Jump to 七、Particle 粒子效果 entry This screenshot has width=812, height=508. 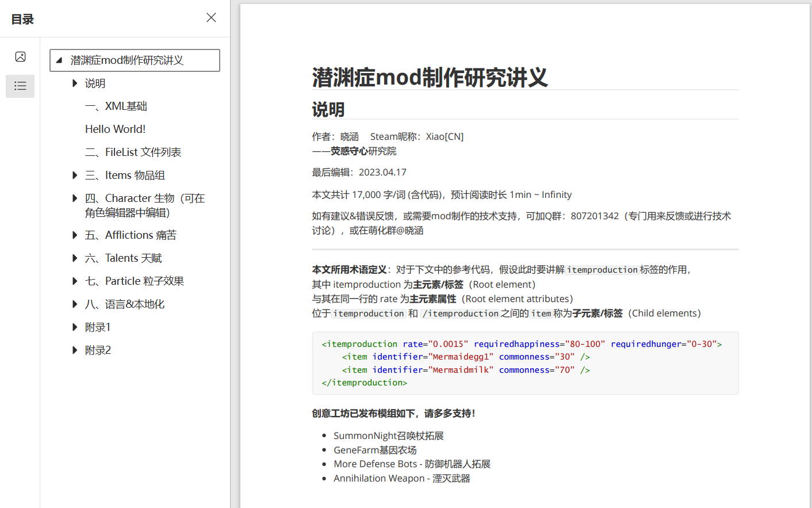[x=135, y=281]
